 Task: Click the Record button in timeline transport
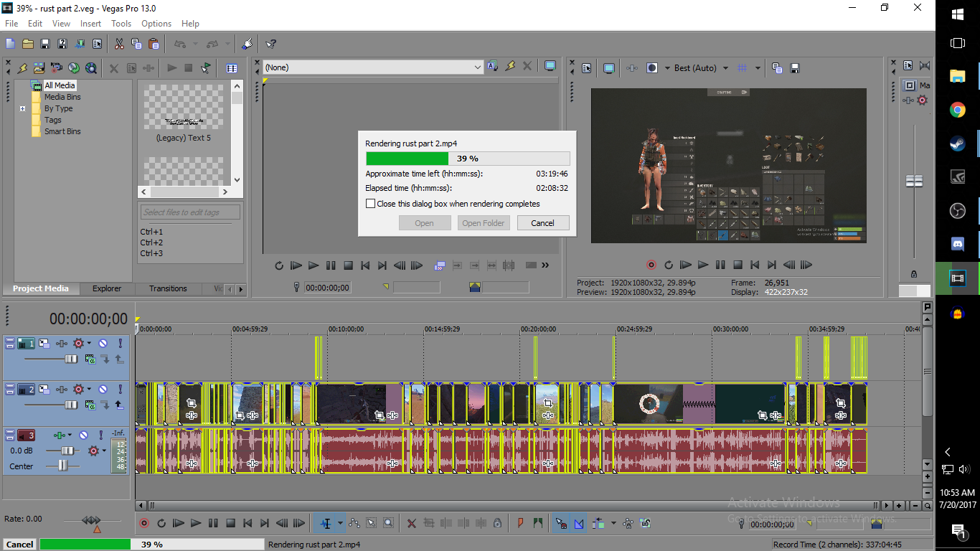pos(143,524)
